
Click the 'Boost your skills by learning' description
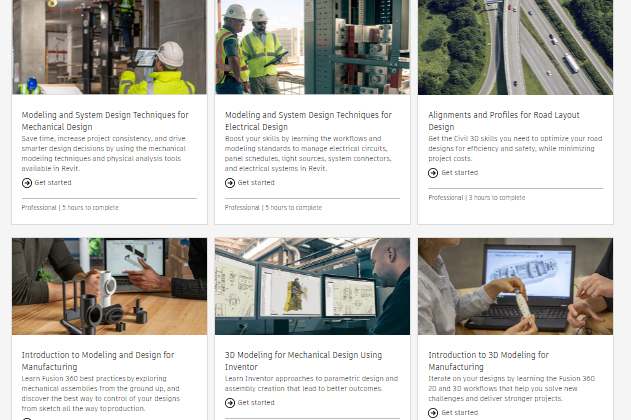point(308,154)
